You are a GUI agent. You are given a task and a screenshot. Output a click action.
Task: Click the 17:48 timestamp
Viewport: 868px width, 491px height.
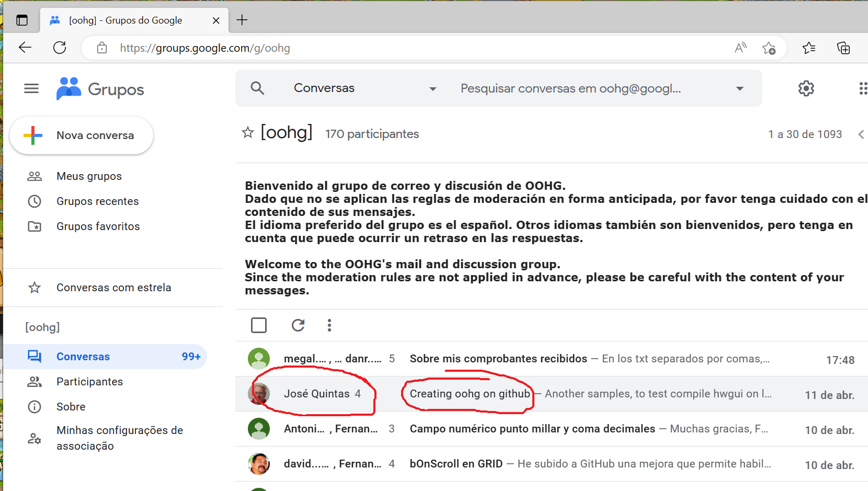840,360
